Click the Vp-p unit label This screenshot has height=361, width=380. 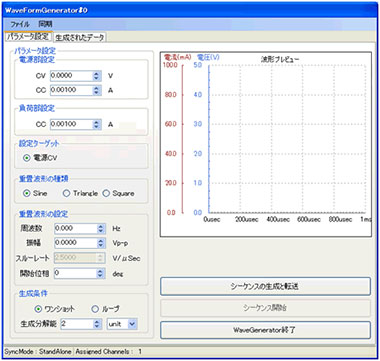pyautogui.click(x=120, y=243)
